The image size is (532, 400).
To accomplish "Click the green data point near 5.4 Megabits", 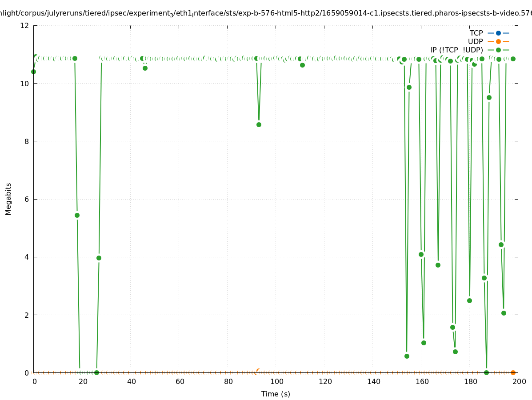I will (x=77, y=215).
